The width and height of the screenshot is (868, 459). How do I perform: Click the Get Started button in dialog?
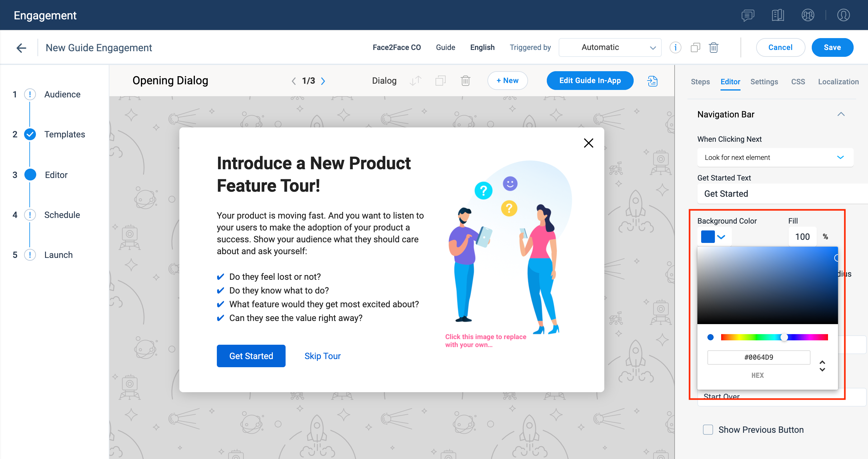coord(251,356)
